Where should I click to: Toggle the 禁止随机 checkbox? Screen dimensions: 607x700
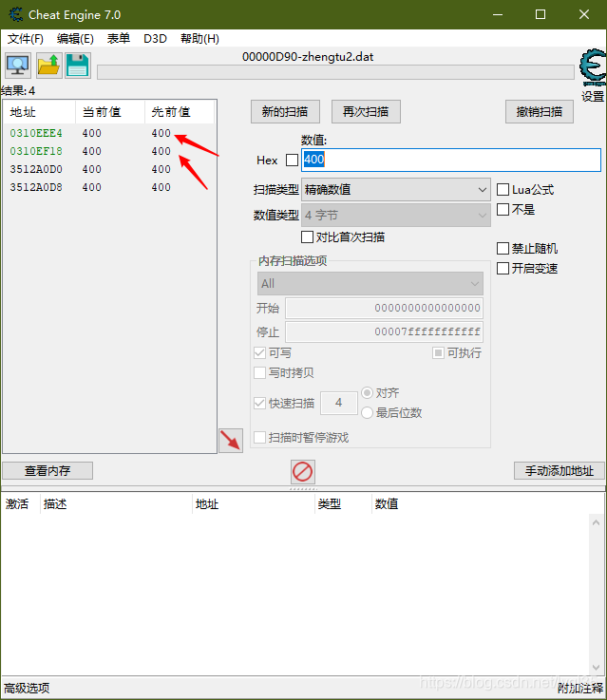[x=503, y=248]
